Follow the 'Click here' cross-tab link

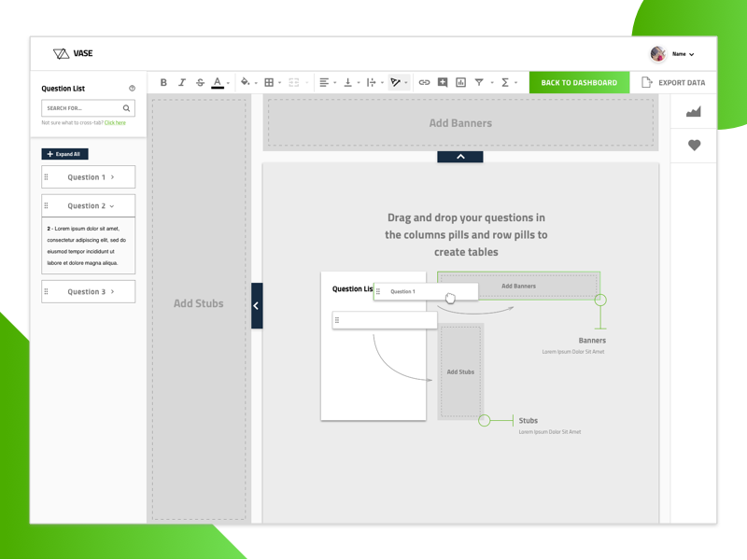(115, 123)
